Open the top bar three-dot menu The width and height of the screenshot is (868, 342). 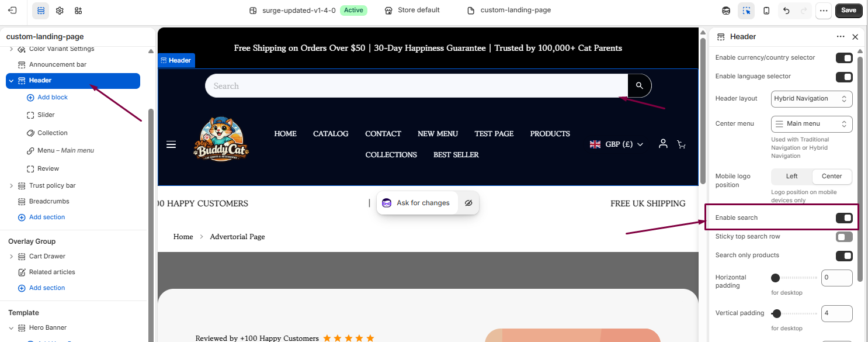pos(823,11)
